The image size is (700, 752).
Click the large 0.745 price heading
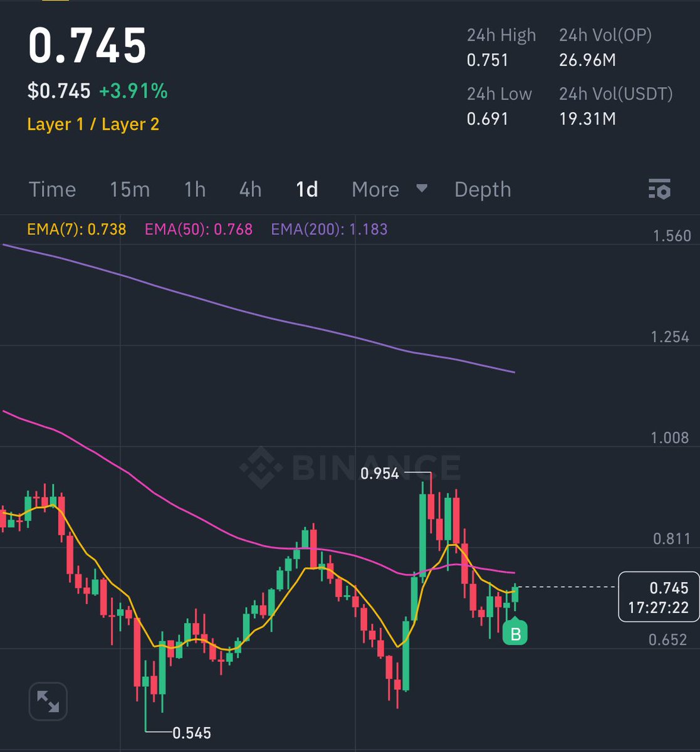(86, 45)
